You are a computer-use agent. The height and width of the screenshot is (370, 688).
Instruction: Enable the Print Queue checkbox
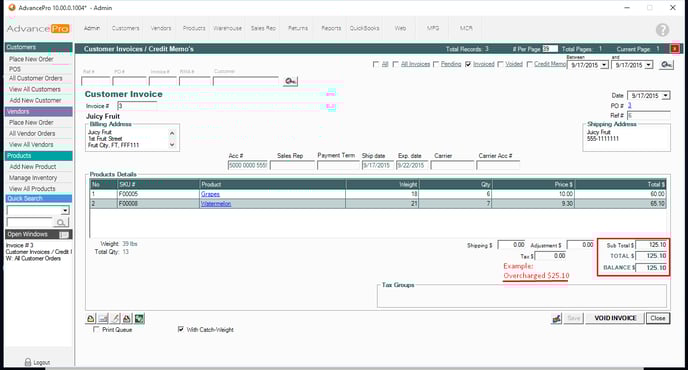pos(97,329)
